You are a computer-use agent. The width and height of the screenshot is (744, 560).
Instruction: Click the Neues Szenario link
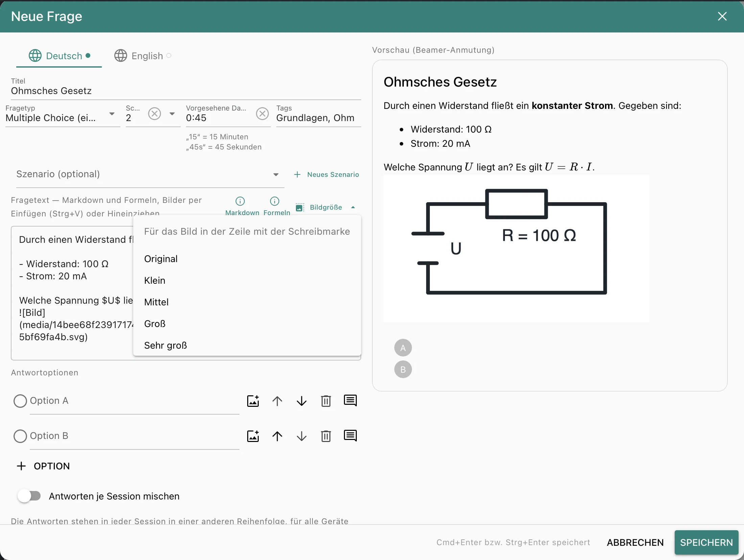pyautogui.click(x=326, y=174)
